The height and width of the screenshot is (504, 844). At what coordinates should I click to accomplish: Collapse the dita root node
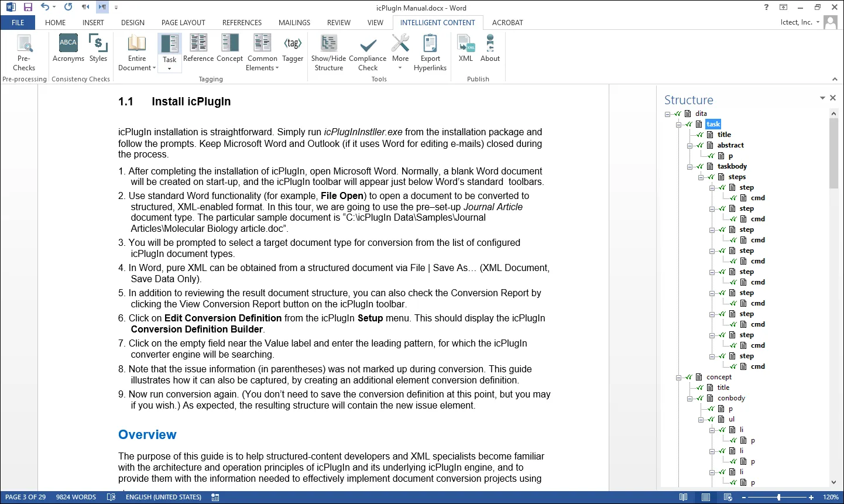coord(668,114)
